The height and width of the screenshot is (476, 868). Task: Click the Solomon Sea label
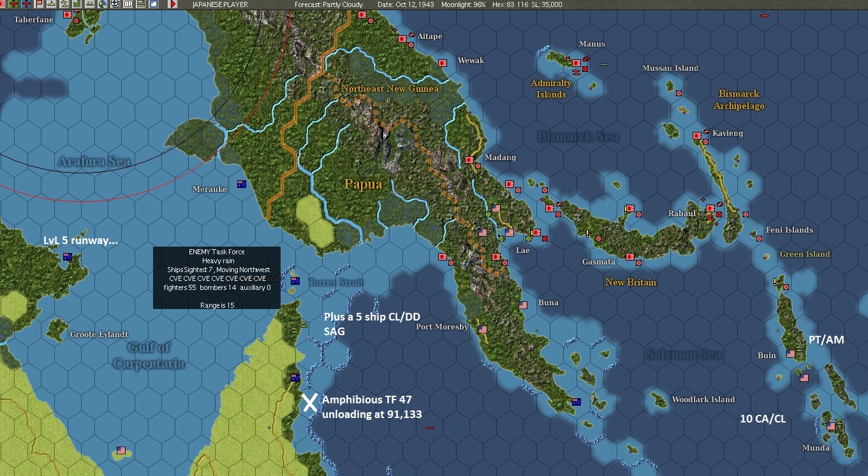point(684,354)
